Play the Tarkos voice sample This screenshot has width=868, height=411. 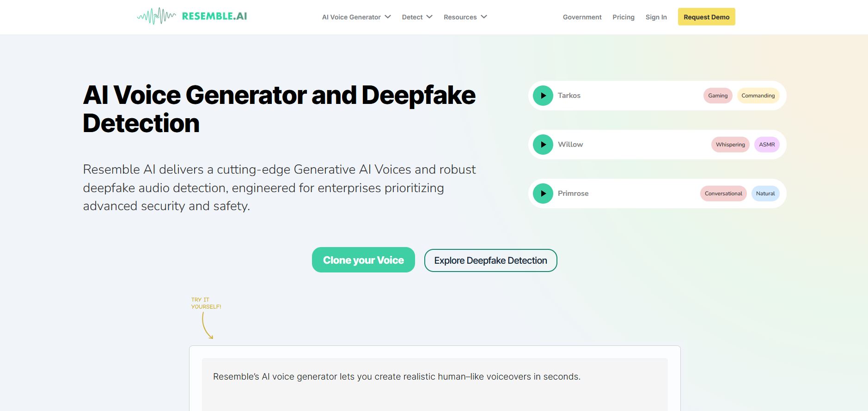tap(543, 96)
